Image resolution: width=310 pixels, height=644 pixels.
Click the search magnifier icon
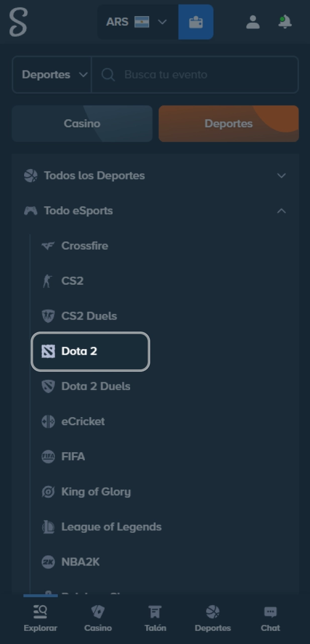pos(108,74)
